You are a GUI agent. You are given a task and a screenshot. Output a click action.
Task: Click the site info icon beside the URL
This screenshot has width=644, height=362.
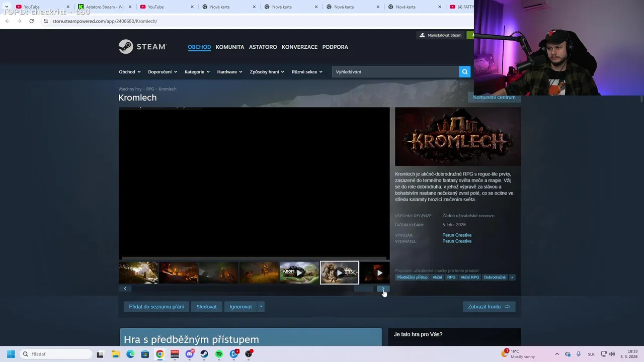click(46, 21)
